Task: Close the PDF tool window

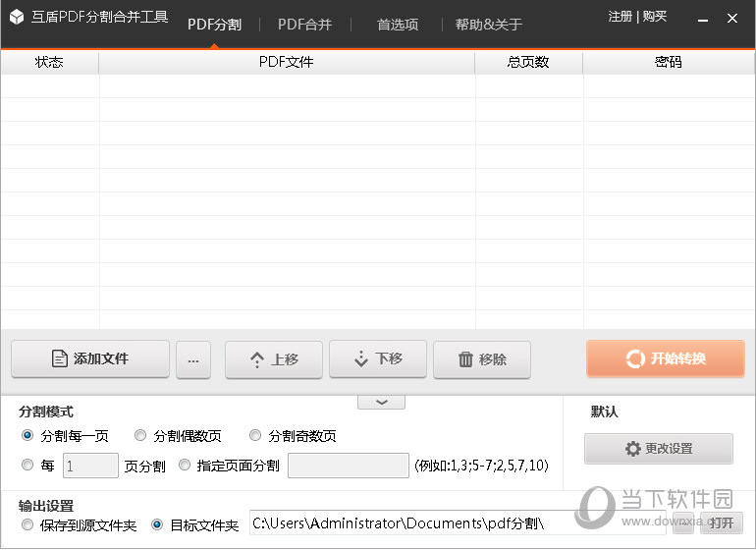Action: pyautogui.click(x=732, y=19)
